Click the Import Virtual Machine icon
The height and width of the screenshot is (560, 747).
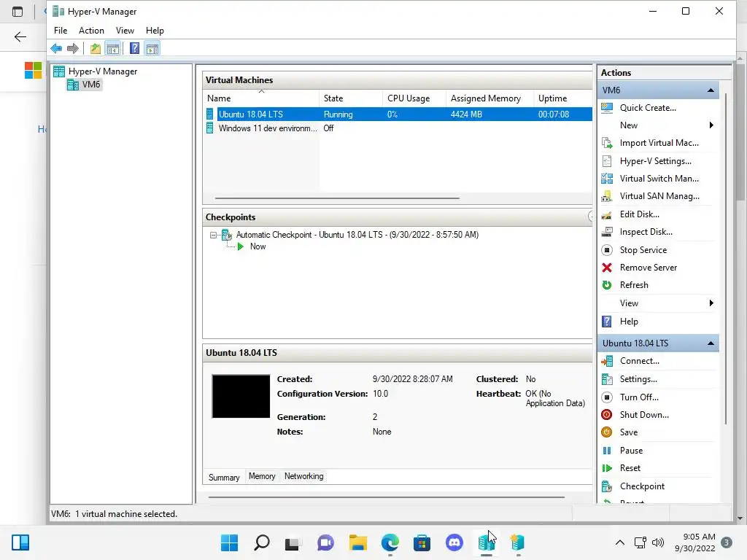pos(607,143)
